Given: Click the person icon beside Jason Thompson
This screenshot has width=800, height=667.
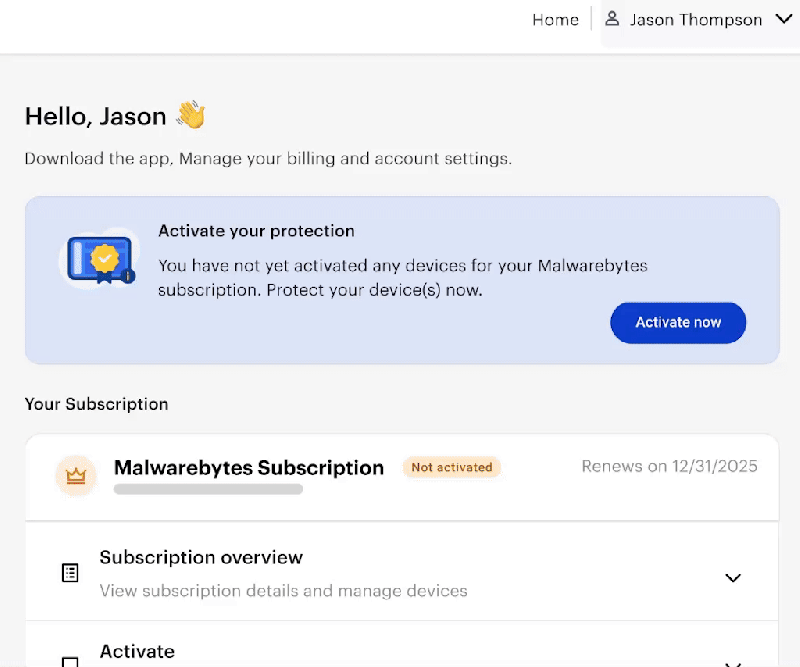Looking at the screenshot, I should point(611,19).
